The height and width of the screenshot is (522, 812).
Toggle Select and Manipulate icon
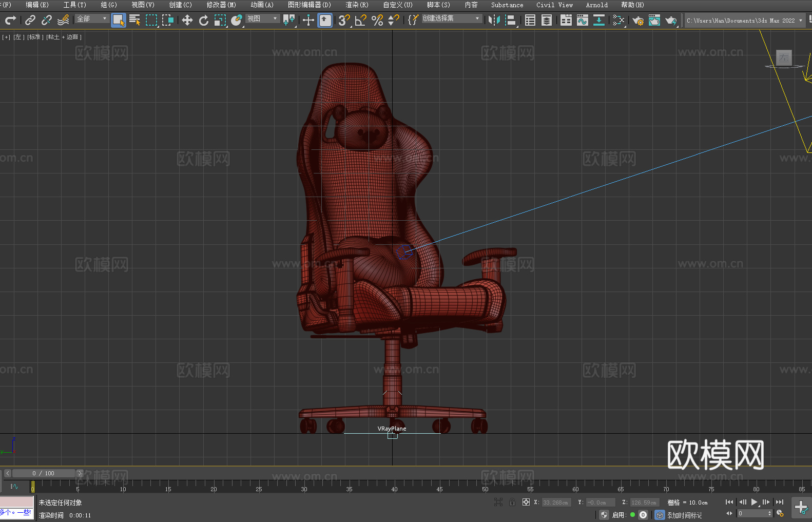[308, 20]
